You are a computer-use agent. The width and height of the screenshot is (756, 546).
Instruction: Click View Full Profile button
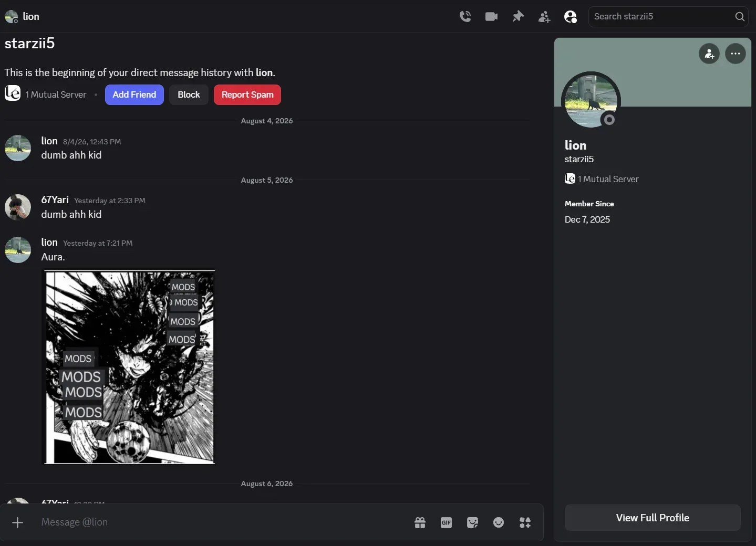coord(653,518)
